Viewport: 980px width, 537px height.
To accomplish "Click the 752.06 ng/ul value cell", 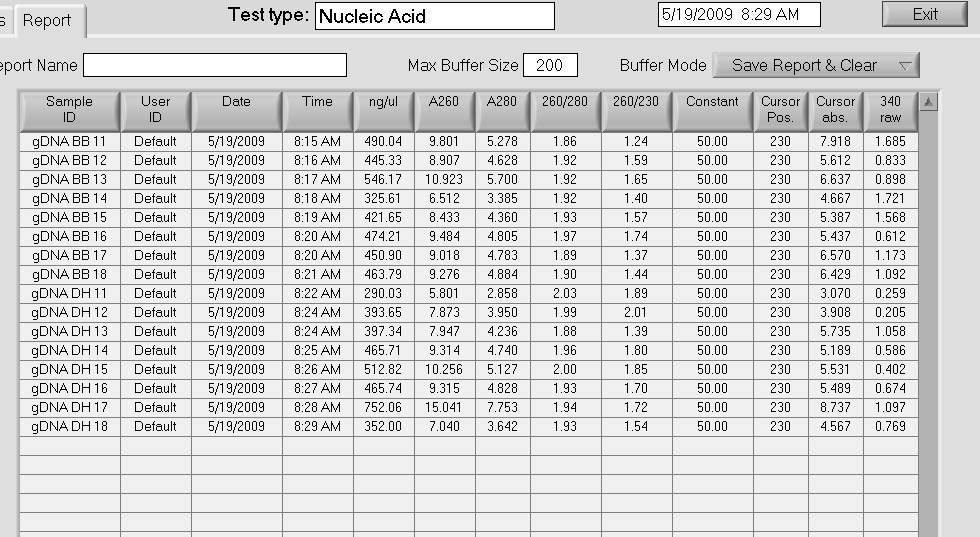I will (x=385, y=407).
